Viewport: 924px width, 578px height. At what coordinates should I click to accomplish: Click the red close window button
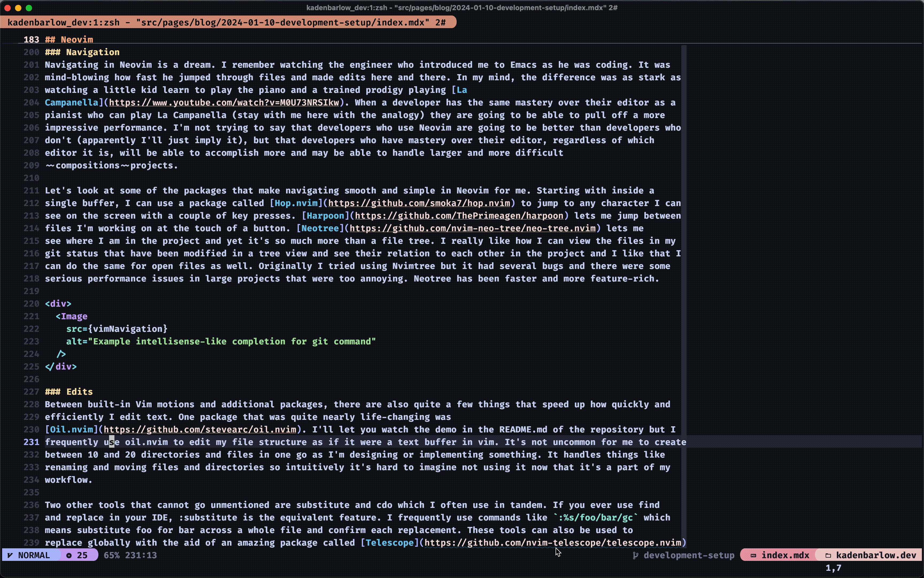8,8
